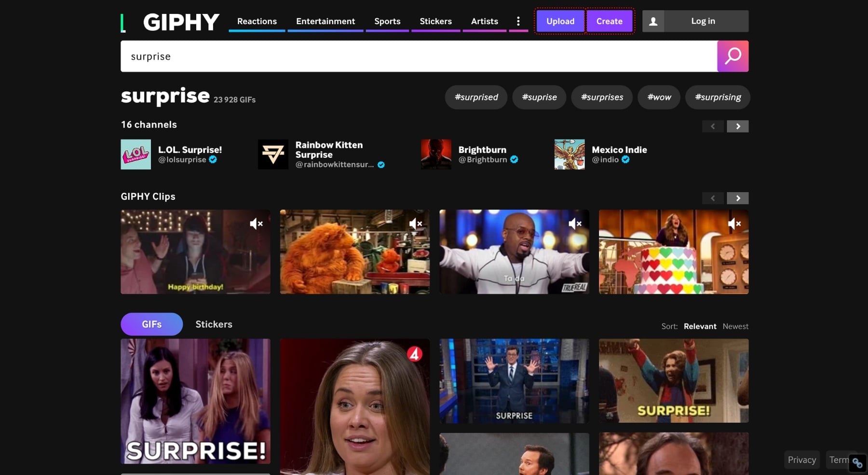Click verified badge next to @indio
This screenshot has height=475, width=868.
click(625, 160)
